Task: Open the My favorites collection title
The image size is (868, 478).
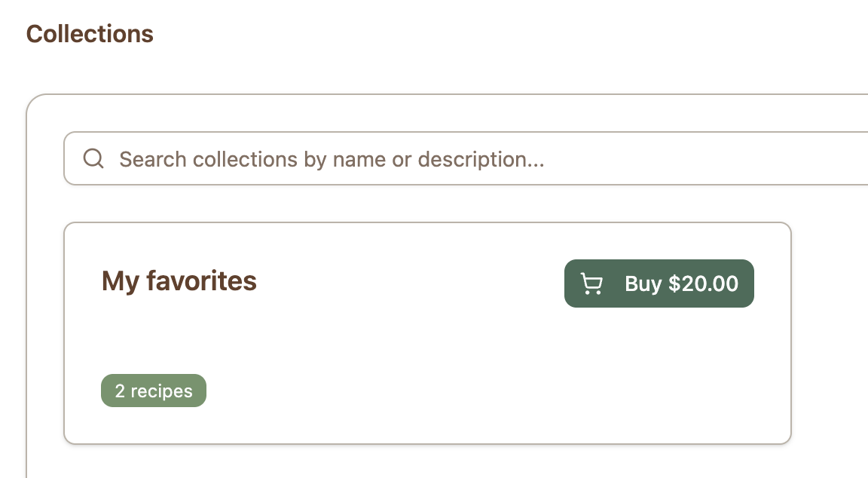Action: (179, 281)
